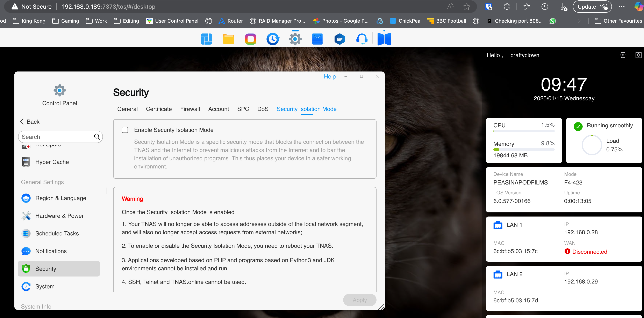Expand the bookmarks overflow chevron

click(x=579, y=21)
